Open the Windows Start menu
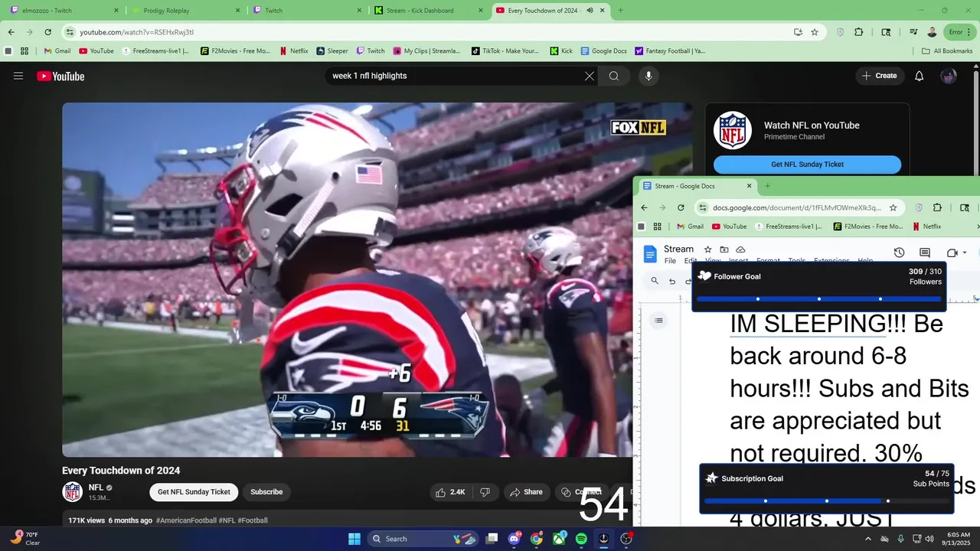This screenshot has height=551, width=980. coord(354,539)
